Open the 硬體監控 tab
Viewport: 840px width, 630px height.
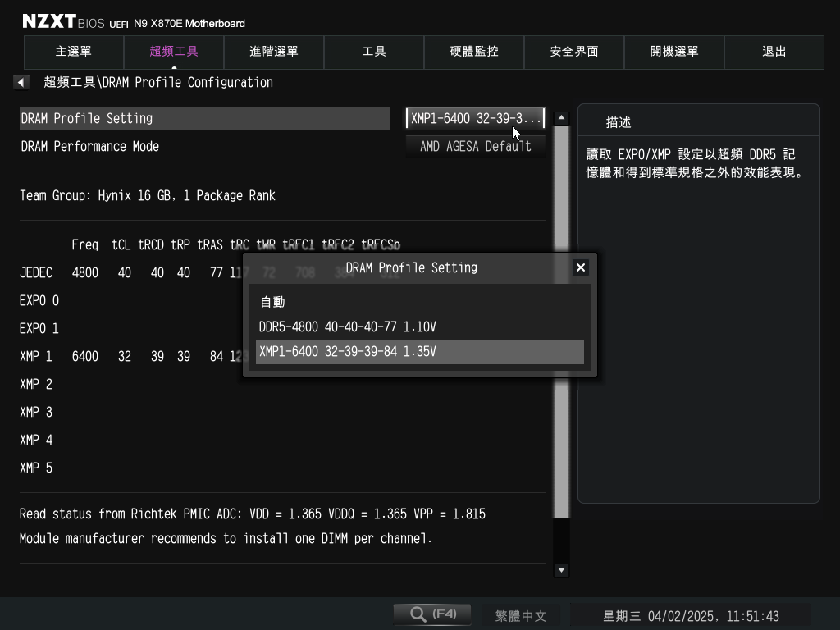(x=474, y=52)
